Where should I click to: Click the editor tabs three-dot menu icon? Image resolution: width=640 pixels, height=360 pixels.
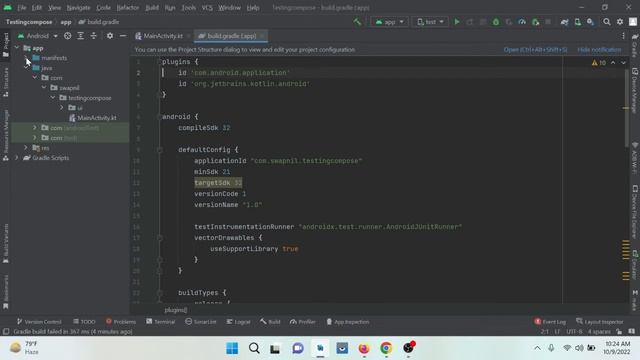pos(623,36)
